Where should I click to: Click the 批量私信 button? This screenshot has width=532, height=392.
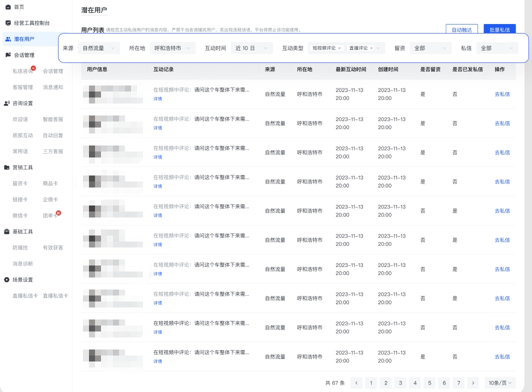(499, 29)
